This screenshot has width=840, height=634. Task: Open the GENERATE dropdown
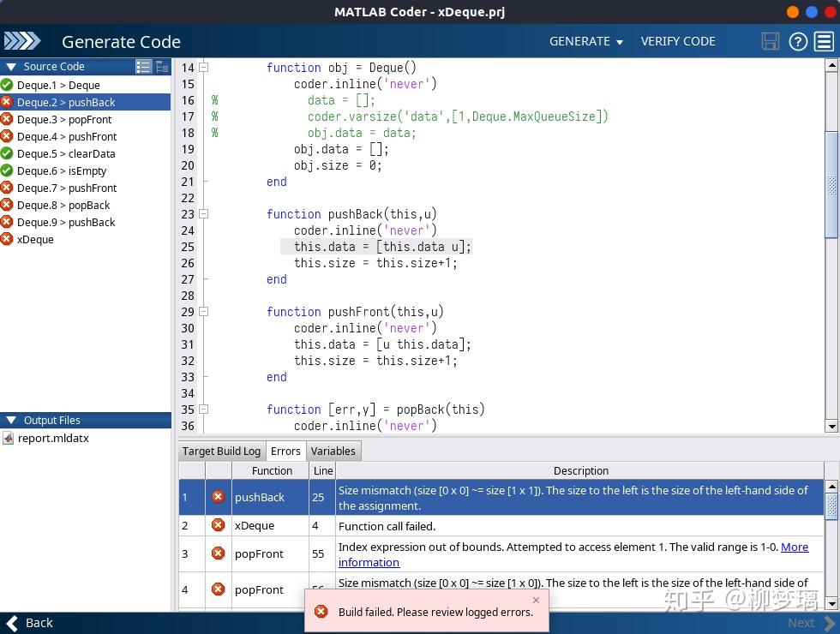coord(586,41)
